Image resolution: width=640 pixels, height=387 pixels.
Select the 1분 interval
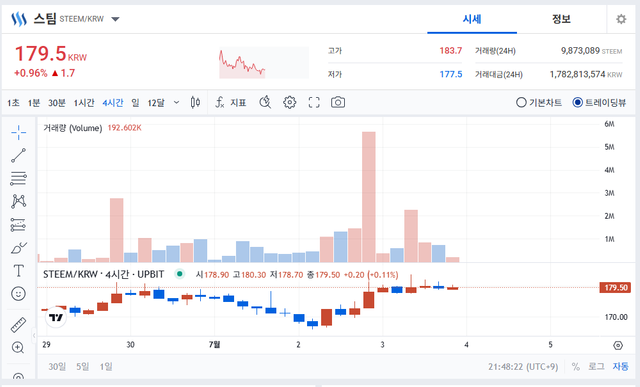coord(34,102)
